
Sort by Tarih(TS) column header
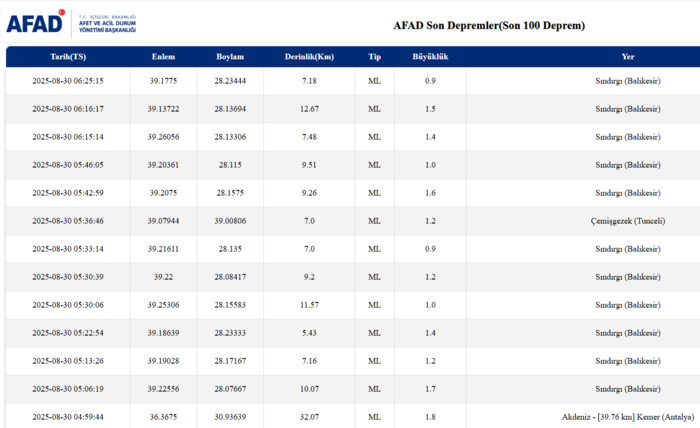point(68,57)
